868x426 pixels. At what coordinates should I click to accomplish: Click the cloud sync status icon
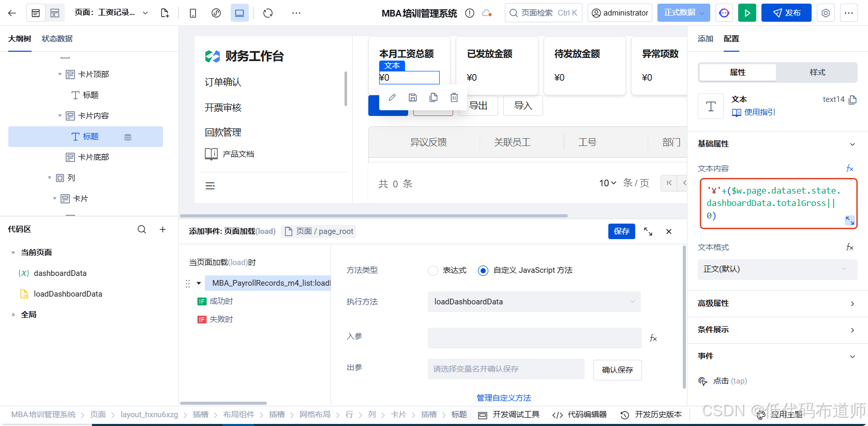tap(487, 13)
